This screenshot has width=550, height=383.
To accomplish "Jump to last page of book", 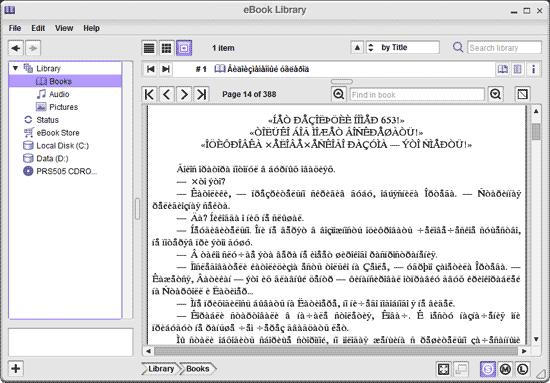I will 202,94.
